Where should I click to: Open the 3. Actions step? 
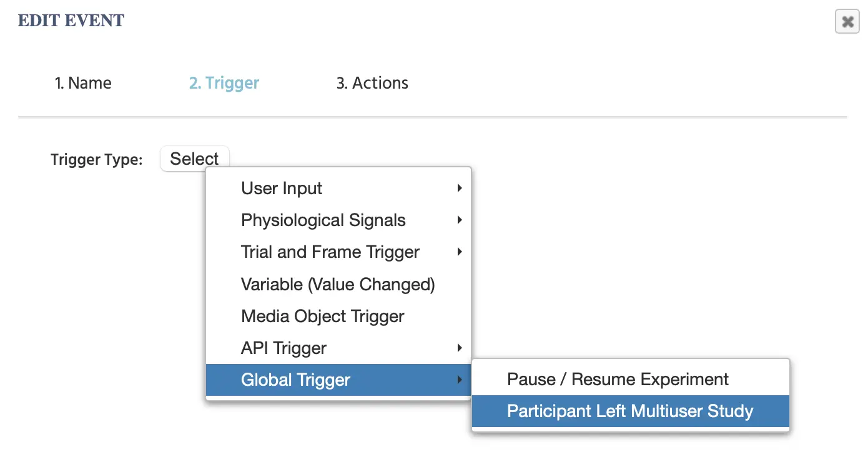click(372, 83)
